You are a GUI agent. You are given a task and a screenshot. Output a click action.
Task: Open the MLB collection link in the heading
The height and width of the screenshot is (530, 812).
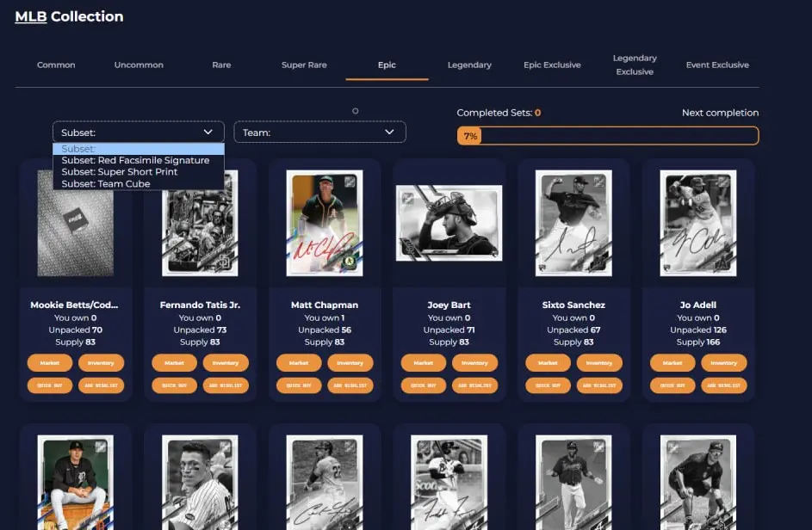tap(30, 16)
